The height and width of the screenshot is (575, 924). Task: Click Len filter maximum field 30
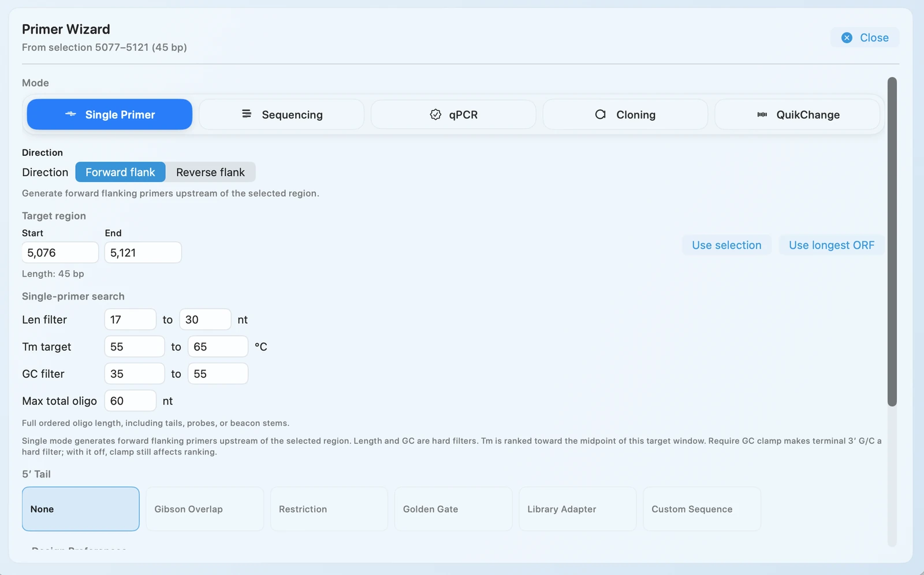pyautogui.click(x=205, y=319)
